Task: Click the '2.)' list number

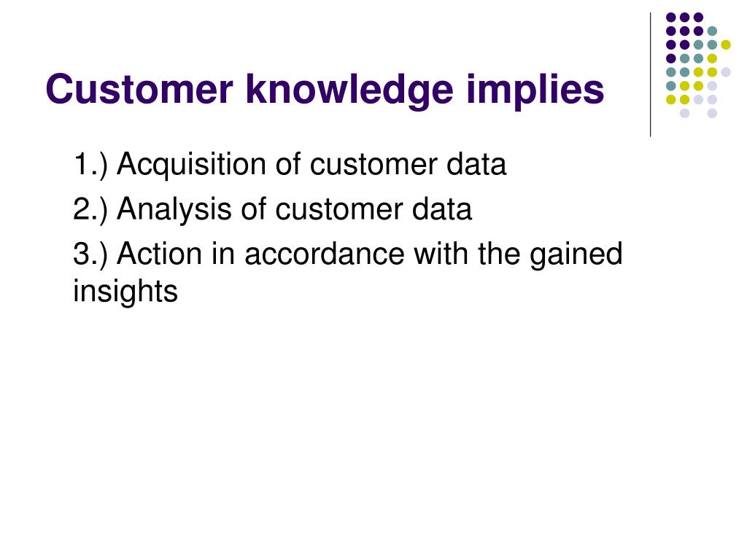Action: (90, 209)
